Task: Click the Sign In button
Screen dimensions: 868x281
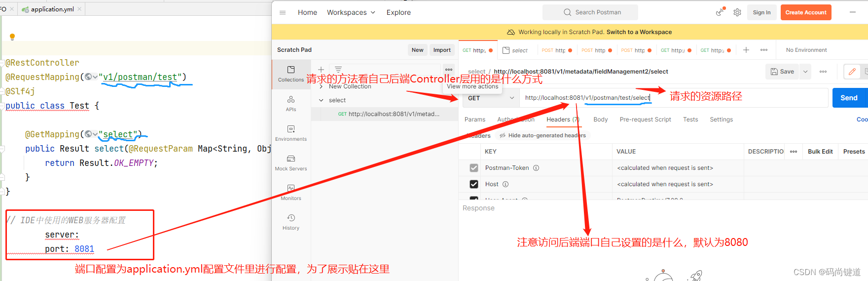Action: point(761,12)
